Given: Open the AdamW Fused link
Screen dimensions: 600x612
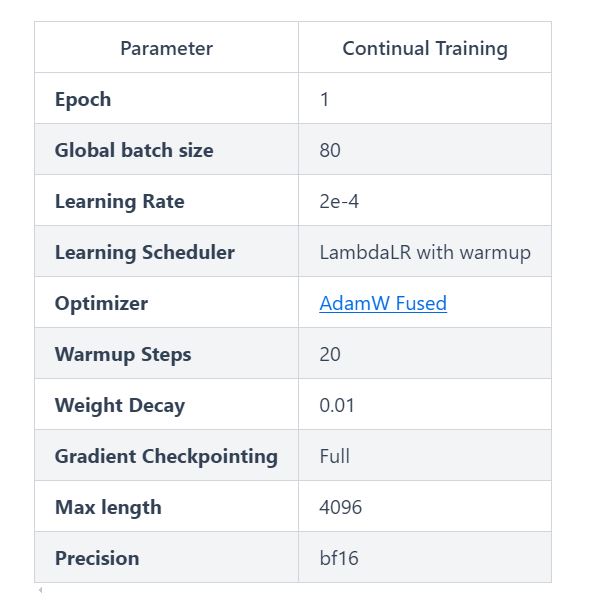Looking at the screenshot, I should pos(383,303).
